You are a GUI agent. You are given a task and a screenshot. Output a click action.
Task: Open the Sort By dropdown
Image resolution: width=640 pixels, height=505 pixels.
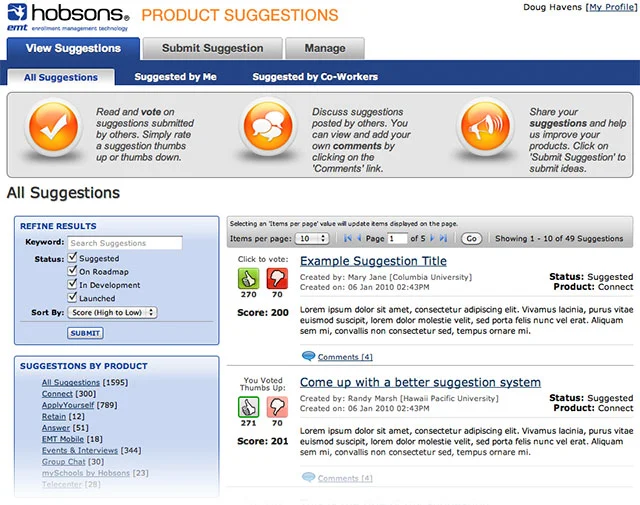point(112,312)
